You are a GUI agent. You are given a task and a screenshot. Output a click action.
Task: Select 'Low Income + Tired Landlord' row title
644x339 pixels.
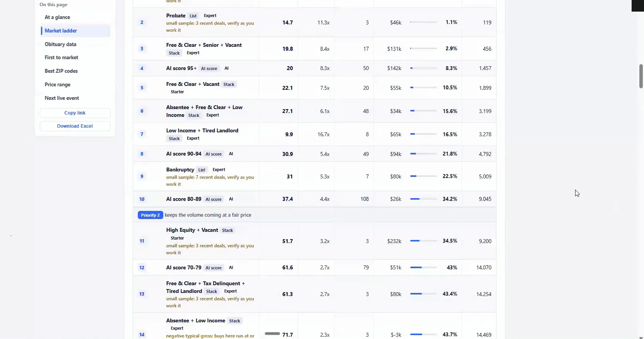[202, 130]
